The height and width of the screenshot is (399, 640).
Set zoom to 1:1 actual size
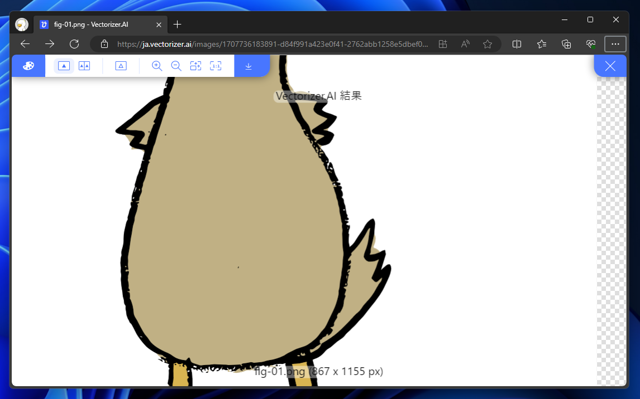pos(216,66)
